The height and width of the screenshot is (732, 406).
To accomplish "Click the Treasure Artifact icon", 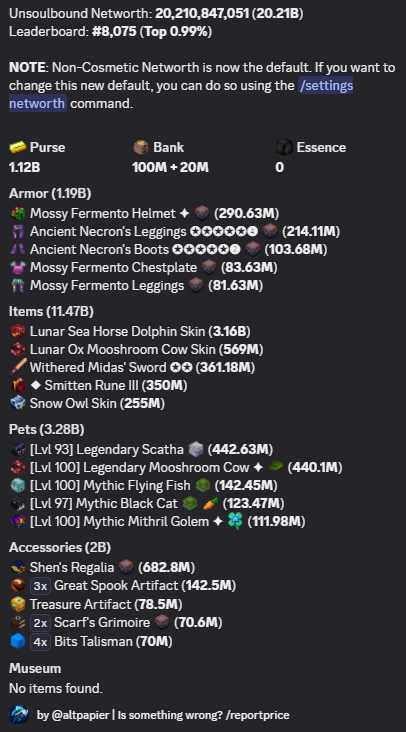I will point(18,604).
